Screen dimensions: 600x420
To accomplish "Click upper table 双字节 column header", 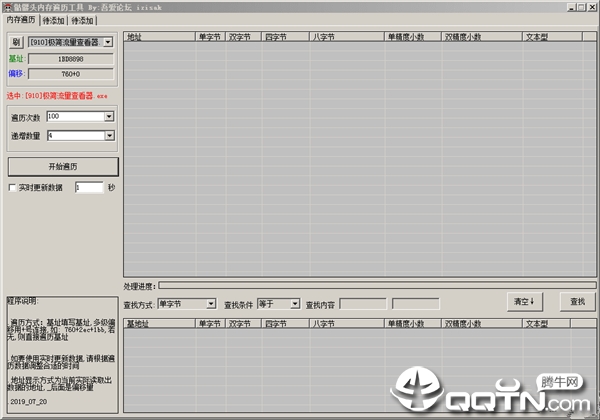I will click(243, 37).
